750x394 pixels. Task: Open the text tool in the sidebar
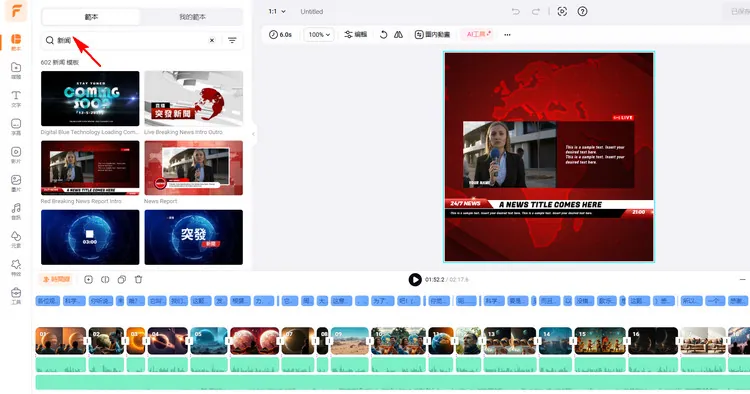pyautogui.click(x=16, y=98)
